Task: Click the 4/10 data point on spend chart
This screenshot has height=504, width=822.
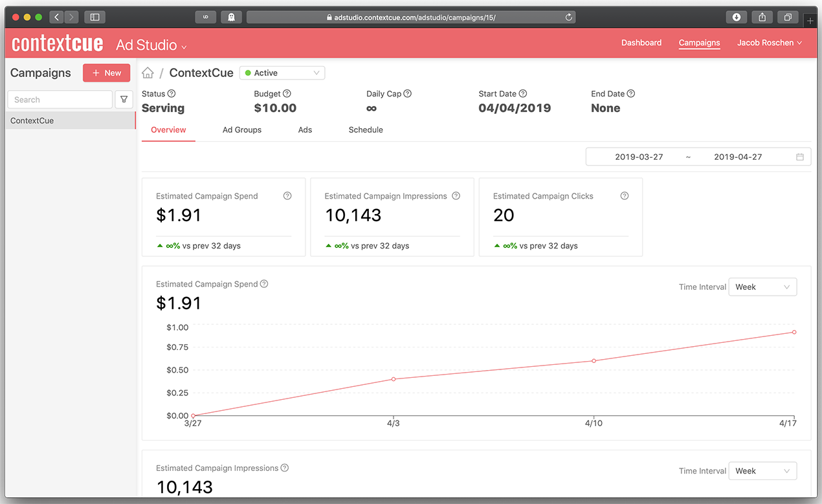Action: [594, 361]
